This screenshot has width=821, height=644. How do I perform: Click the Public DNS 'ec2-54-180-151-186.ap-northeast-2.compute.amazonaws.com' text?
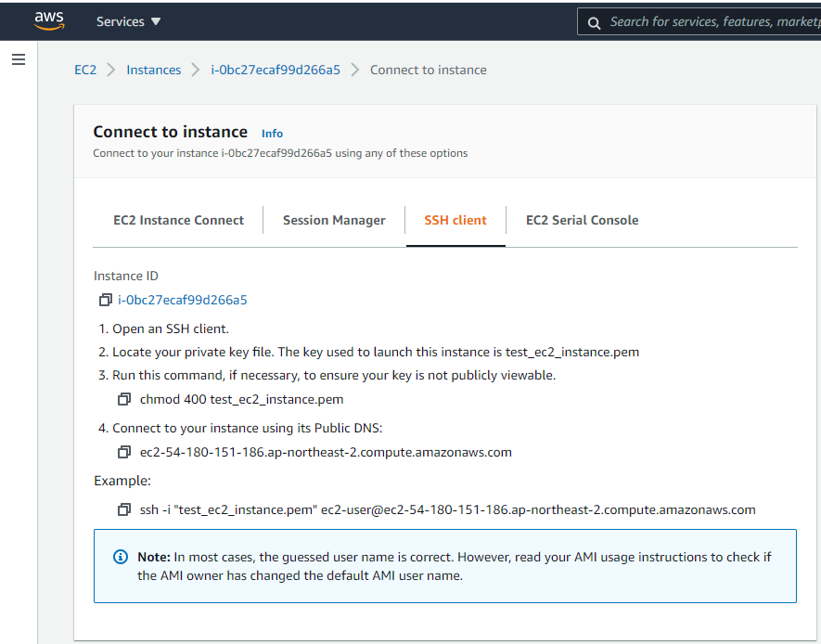coord(326,452)
